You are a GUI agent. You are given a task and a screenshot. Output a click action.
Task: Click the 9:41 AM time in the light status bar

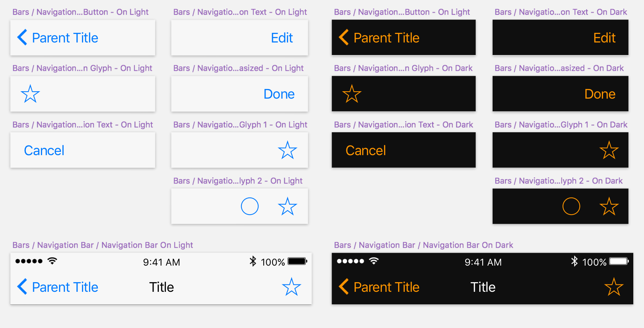[161, 262]
